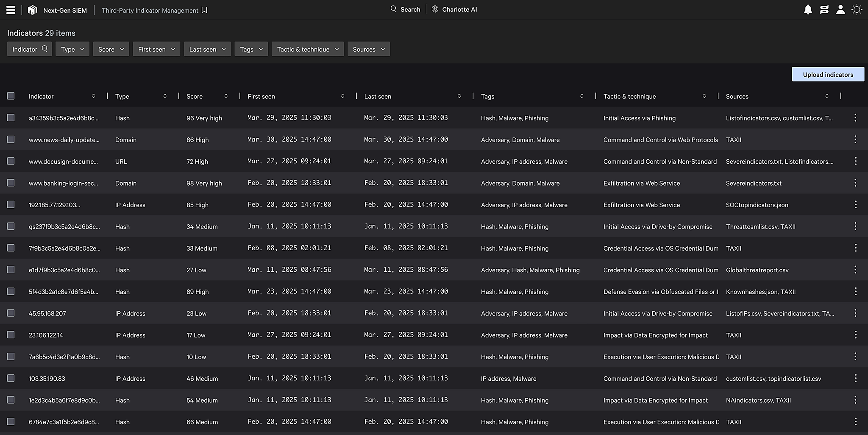Bookmark the Third-Party Indicator Management page
The width and height of the screenshot is (868, 435).
[205, 10]
